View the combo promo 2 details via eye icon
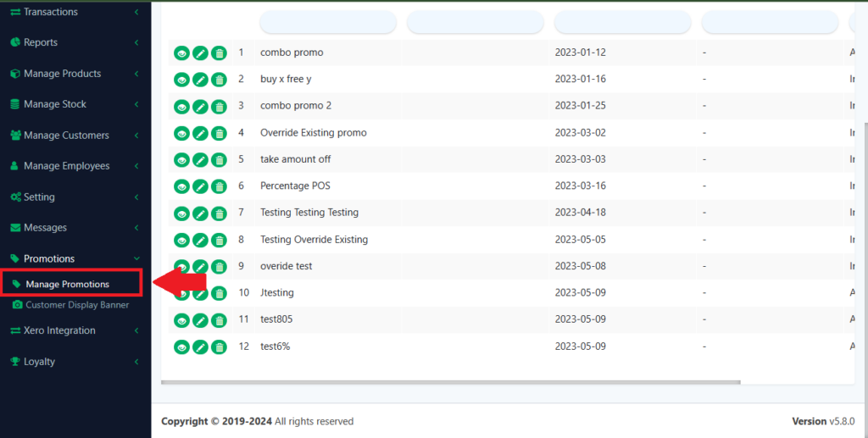Viewport: 868px width, 438px height. coord(181,107)
